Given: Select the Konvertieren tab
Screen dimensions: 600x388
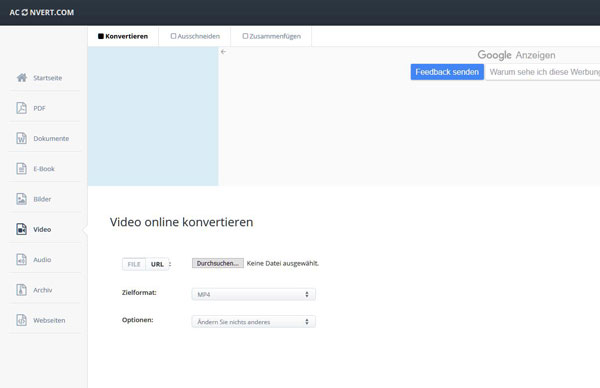Looking at the screenshot, I should pos(123,36).
